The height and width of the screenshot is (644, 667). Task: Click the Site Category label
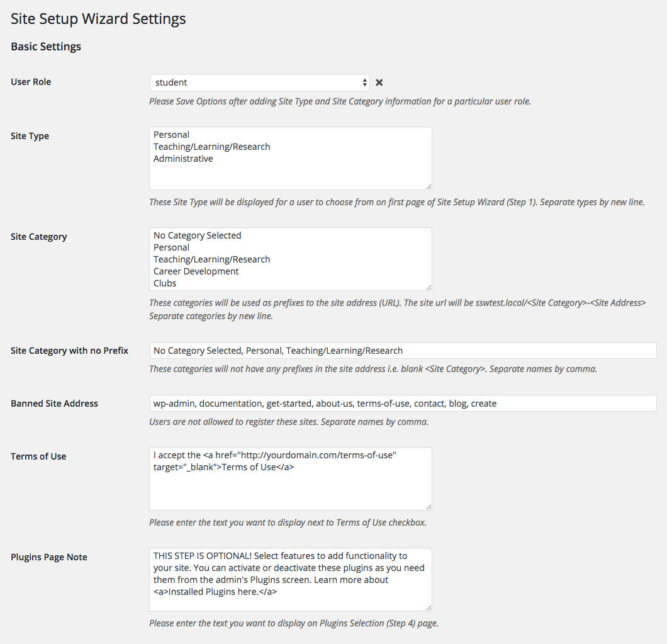pyautogui.click(x=38, y=237)
